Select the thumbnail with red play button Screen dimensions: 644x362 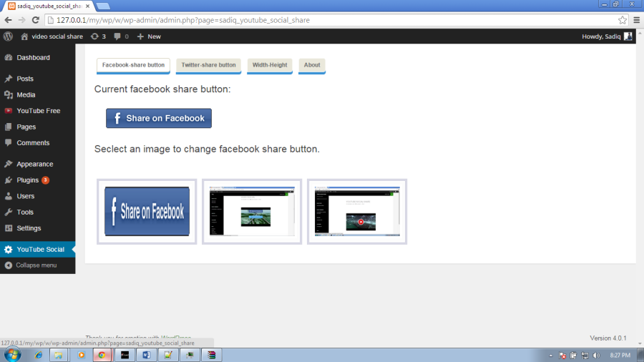(357, 211)
